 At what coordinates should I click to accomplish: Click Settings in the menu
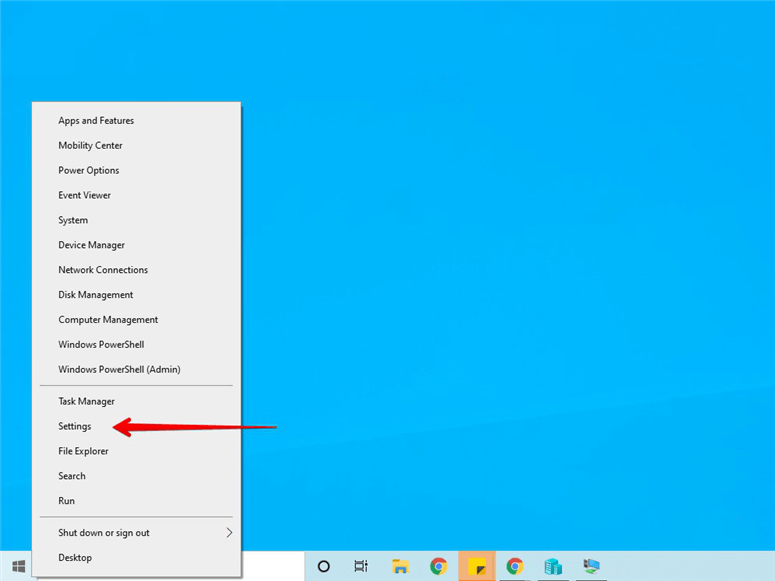[x=136, y=426]
